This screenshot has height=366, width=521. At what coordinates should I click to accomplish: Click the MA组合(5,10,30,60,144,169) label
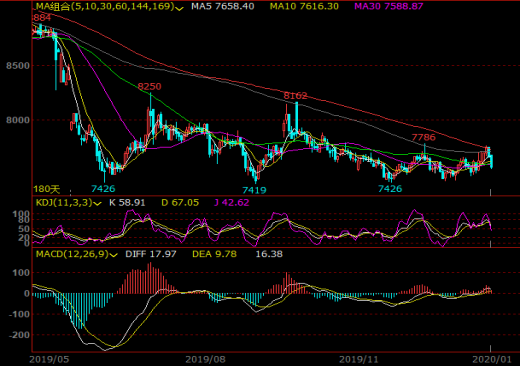[105, 6]
